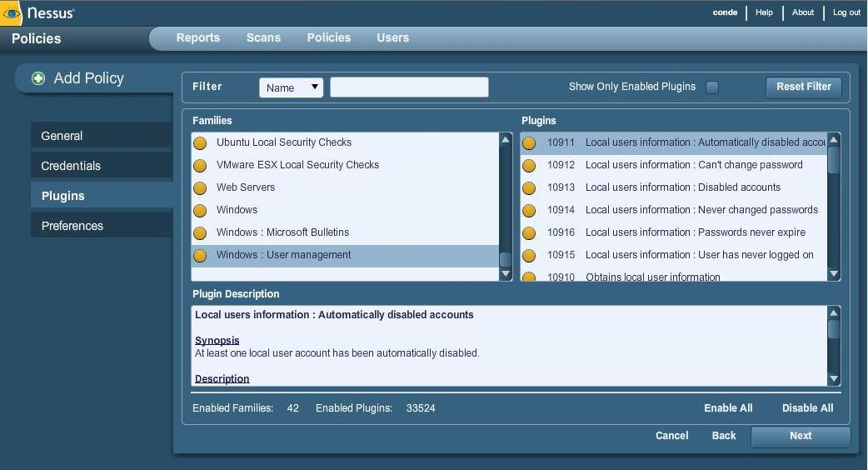
Task: Click Disable All plugins
Action: point(808,408)
